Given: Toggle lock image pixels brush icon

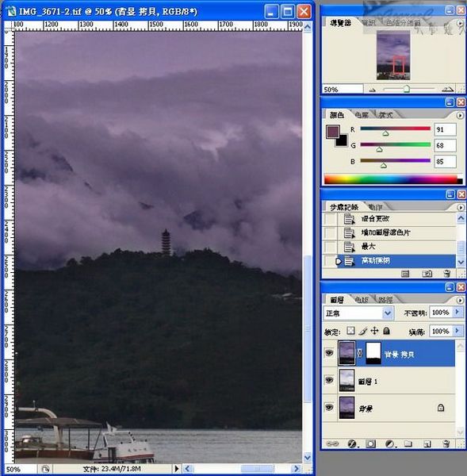Looking at the screenshot, I should point(362,331).
